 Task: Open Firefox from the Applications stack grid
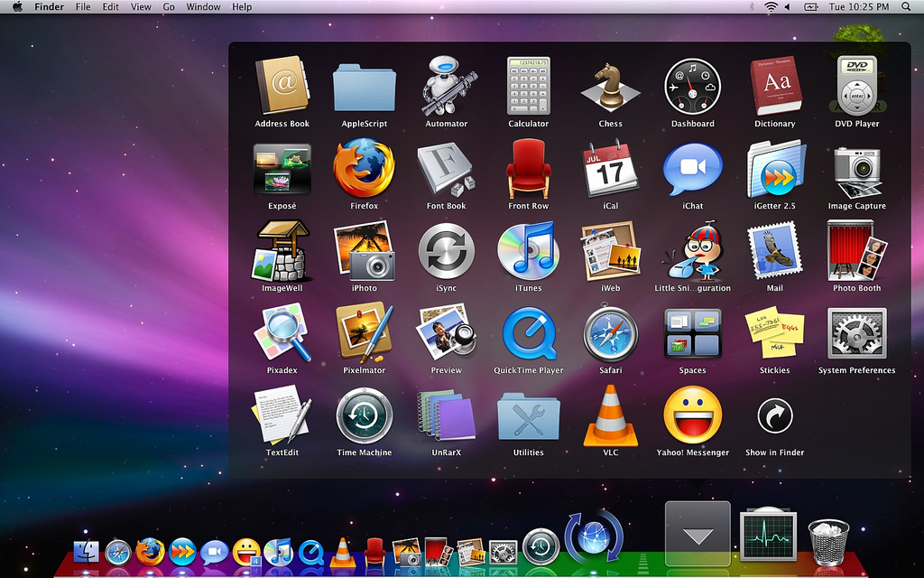(365, 169)
